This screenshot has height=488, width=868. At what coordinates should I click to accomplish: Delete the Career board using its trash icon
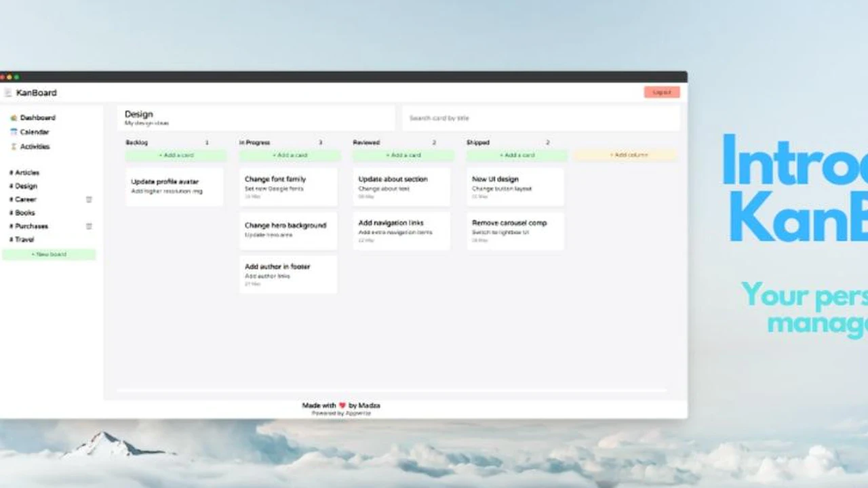point(88,199)
